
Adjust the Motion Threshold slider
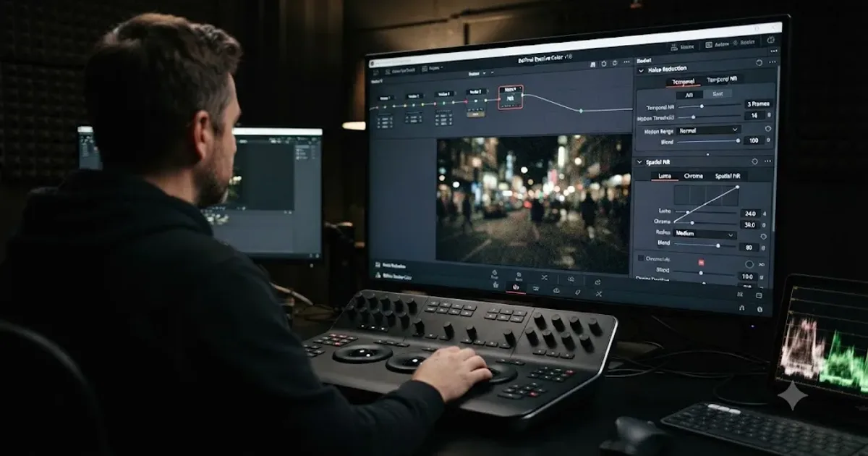coord(709,117)
